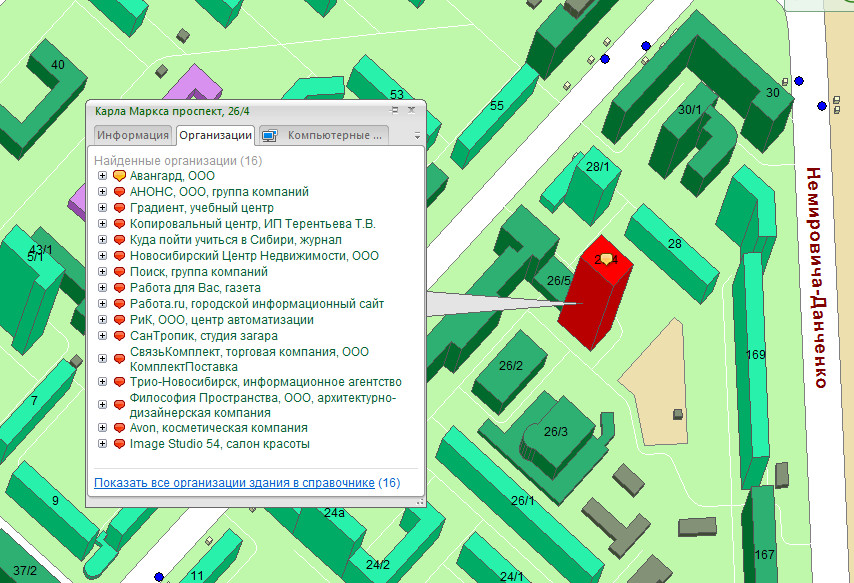The image size is (854, 583).
Task: Click building 26/3 label
Action: 556,432
